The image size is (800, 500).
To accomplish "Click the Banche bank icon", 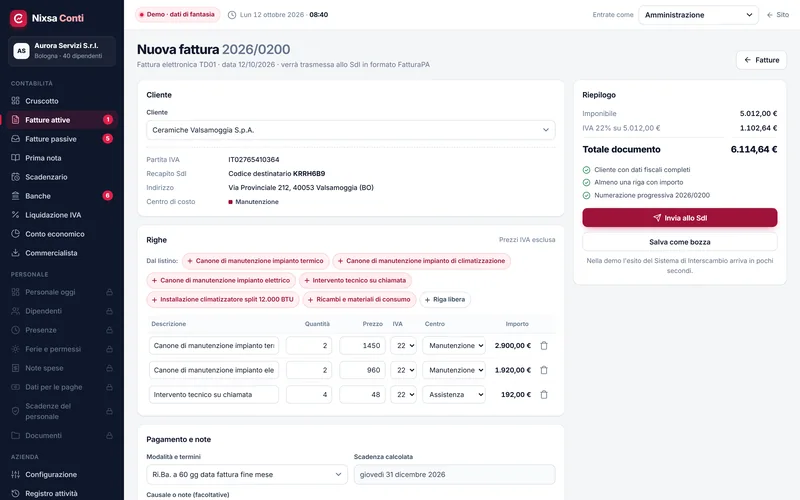I will click(15, 196).
